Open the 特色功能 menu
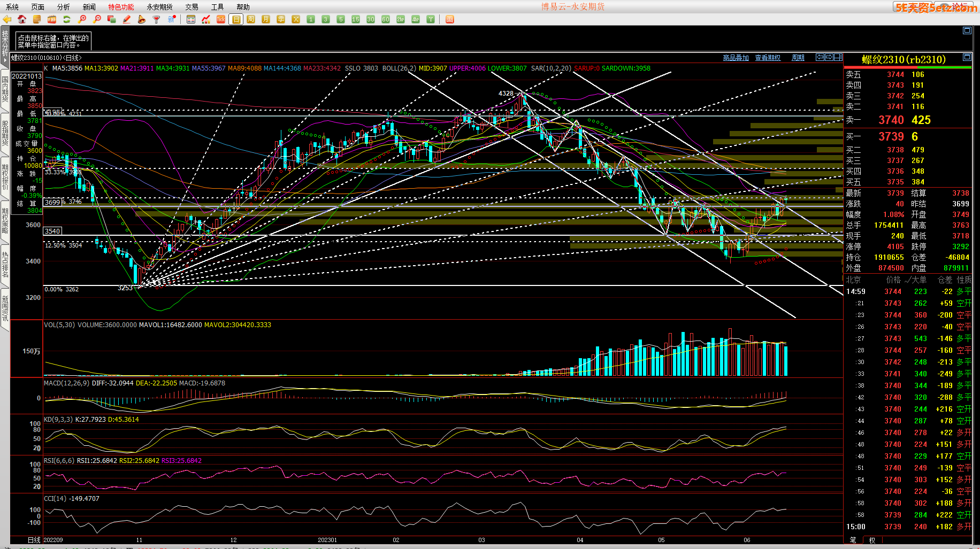 [x=121, y=7]
